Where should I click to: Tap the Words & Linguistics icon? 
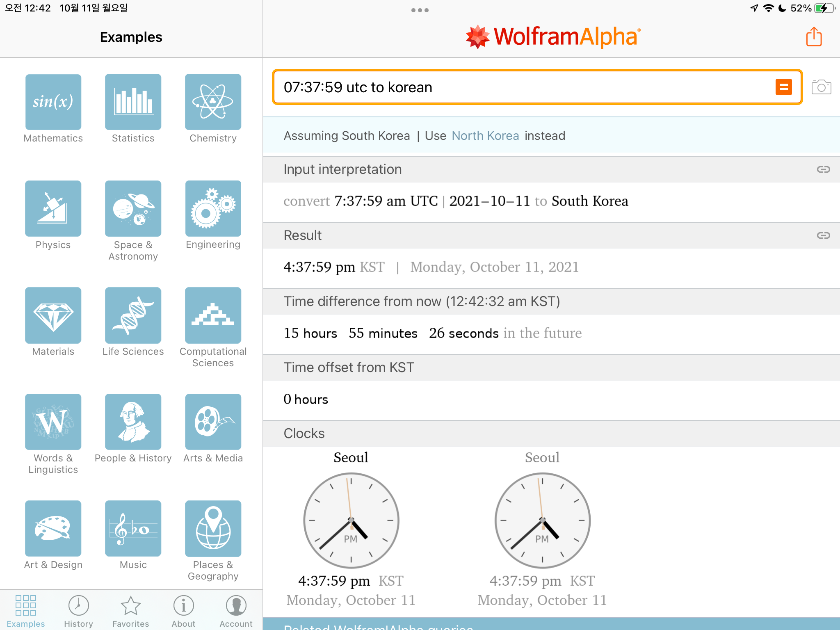pos(53,422)
